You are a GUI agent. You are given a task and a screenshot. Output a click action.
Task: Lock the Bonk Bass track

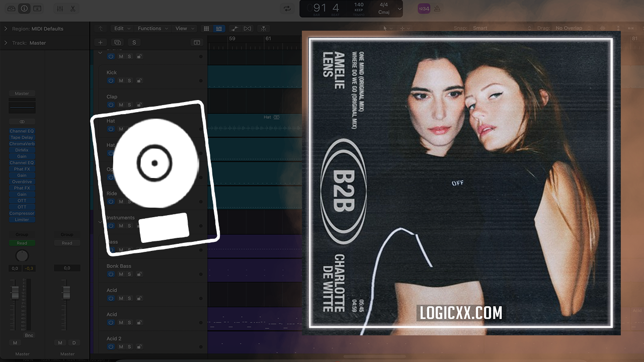point(139,274)
